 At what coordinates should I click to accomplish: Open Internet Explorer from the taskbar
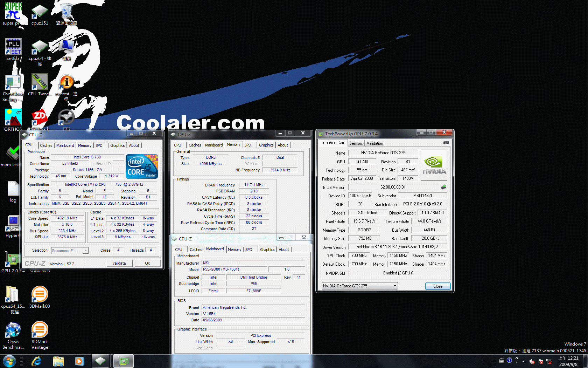37,361
